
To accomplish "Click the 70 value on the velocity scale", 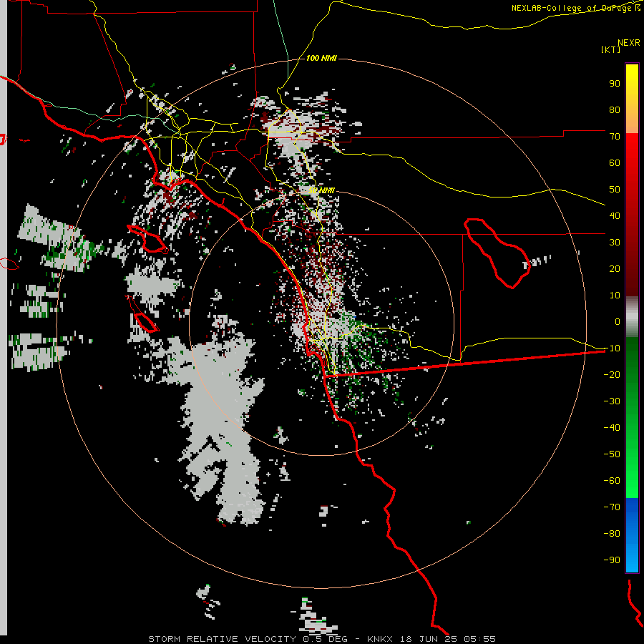I will (615, 137).
